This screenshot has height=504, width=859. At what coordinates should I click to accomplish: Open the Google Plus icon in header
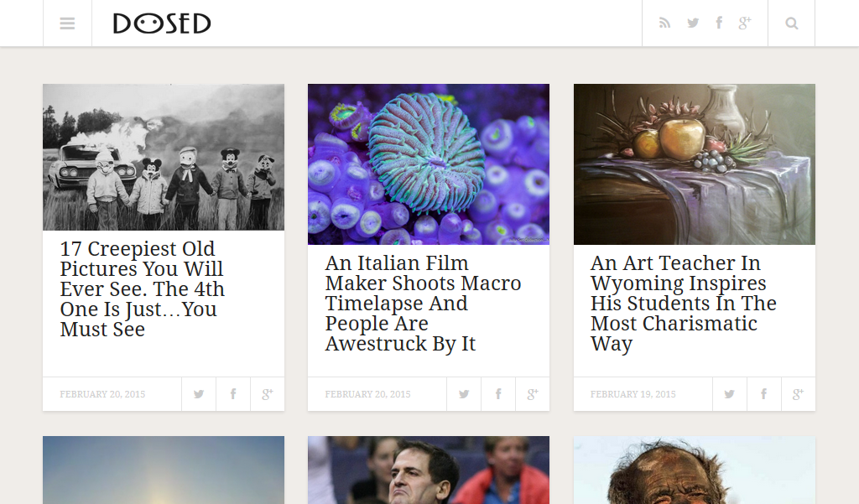[744, 23]
